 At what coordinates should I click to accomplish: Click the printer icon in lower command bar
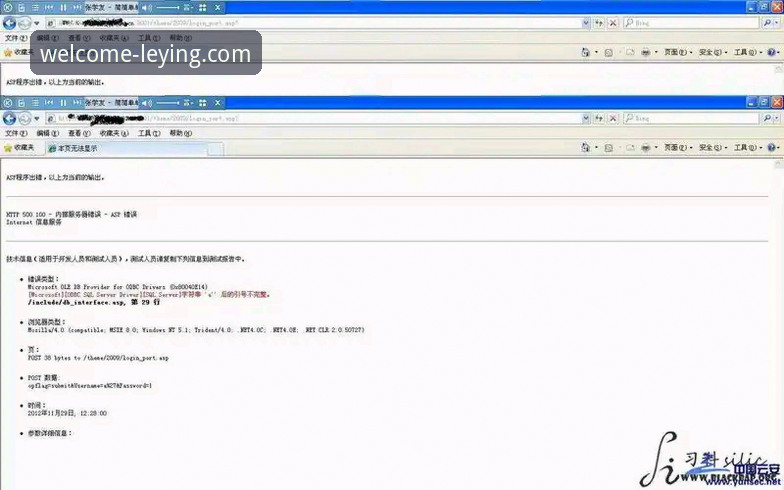pyautogui.click(x=646, y=148)
